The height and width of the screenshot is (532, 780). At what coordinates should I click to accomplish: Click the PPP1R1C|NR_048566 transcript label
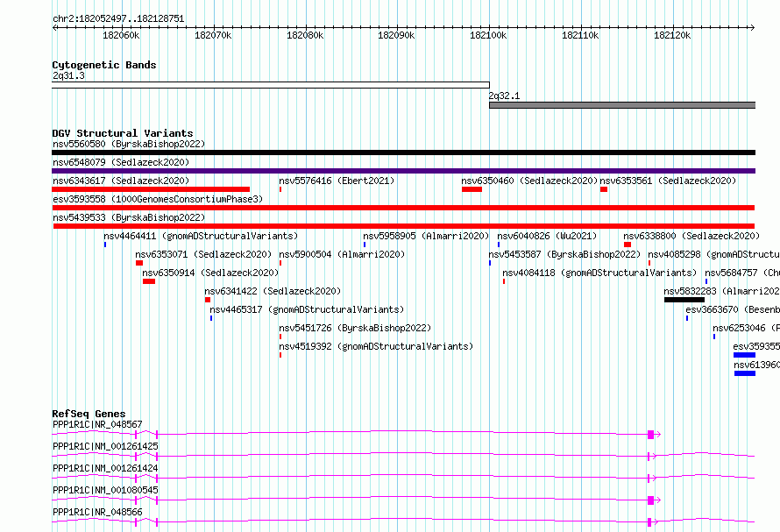click(97, 512)
